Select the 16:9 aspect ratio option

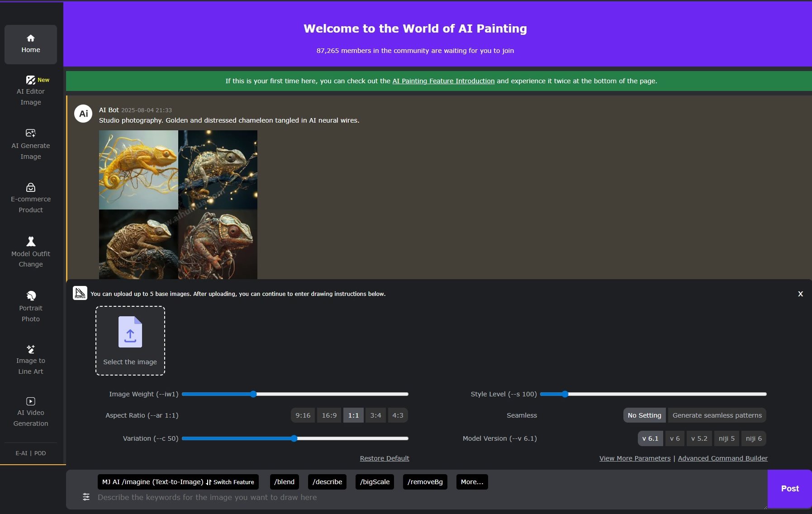point(329,415)
